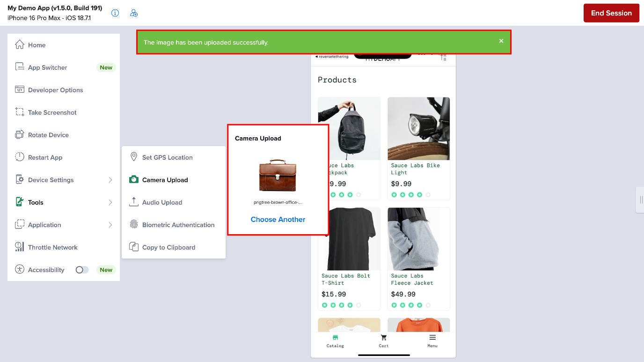644x362 pixels.
Task: Select the Biometric Authentication fingerprint icon
Action: coord(134,225)
